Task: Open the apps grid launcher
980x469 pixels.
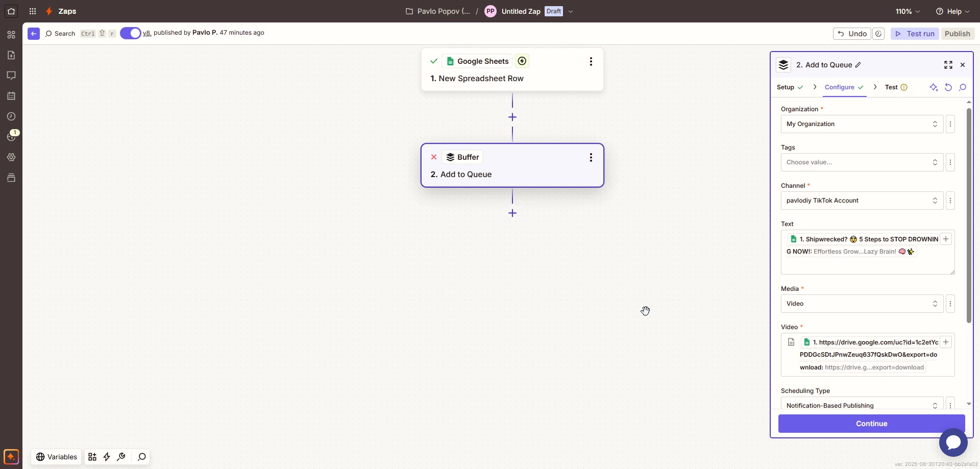Action: pos(33,11)
